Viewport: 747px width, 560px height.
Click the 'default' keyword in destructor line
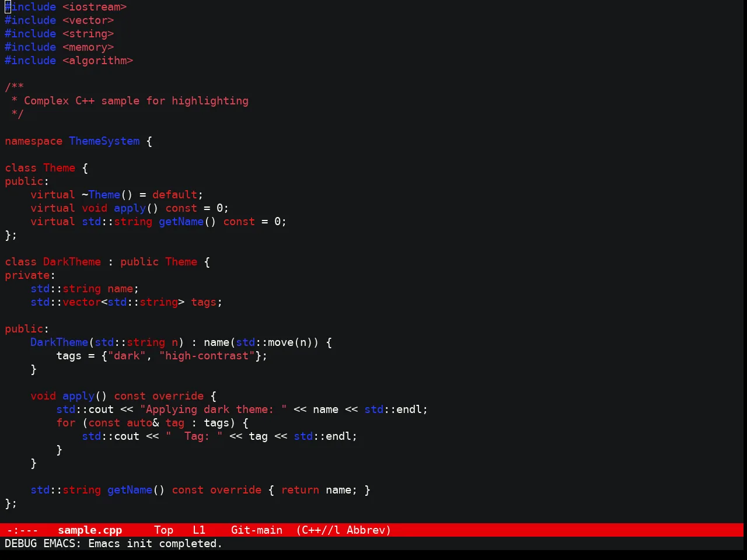(x=175, y=195)
